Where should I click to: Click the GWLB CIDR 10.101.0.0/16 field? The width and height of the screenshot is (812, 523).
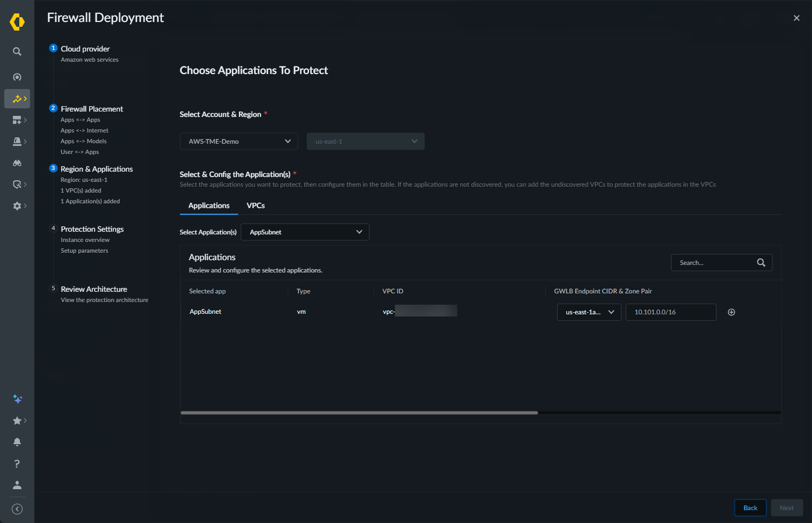[x=670, y=312]
